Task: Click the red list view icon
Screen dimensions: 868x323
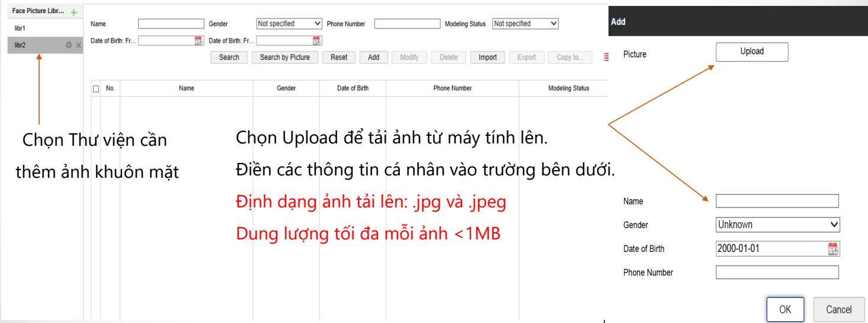Action: (606, 57)
